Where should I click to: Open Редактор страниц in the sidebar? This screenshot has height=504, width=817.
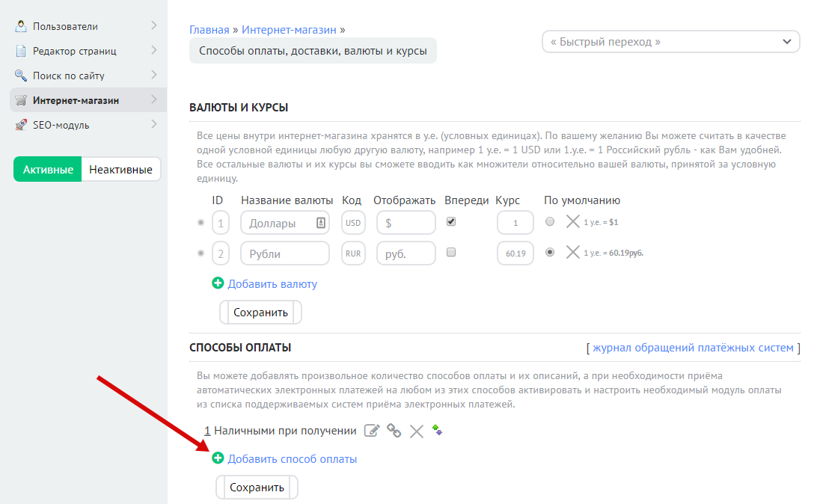[74, 51]
